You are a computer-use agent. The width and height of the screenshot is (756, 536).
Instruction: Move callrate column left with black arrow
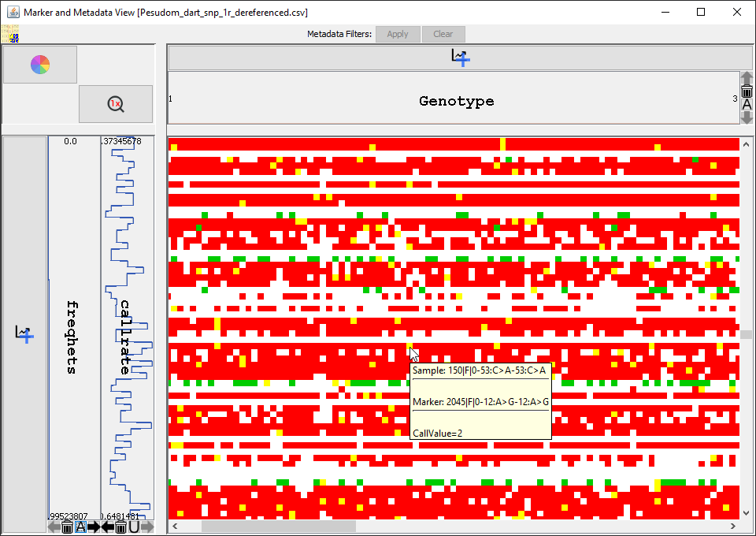[x=108, y=527]
